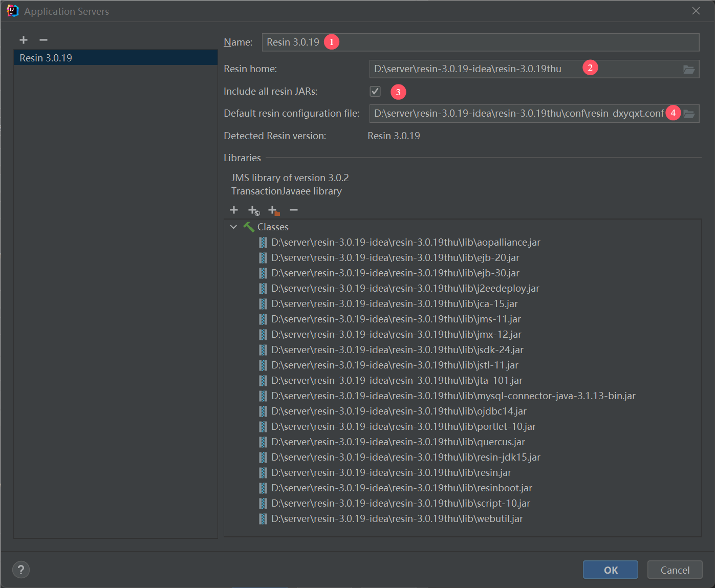Uncheck Include all resin JARs
This screenshot has height=588, width=715.
click(375, 91)
